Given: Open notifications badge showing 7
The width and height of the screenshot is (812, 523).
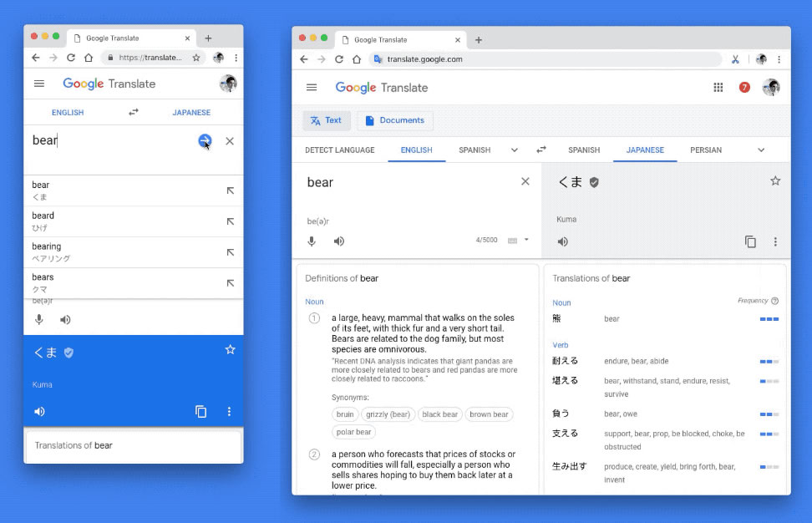Looking at the screenshot, I should [744, 87].
